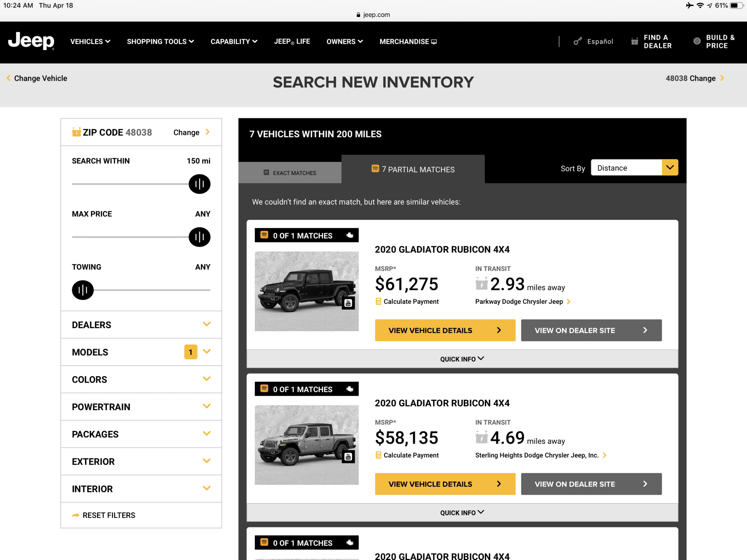Open the black Gladiator Rubicon thumbnail
747x560 pixels.
click(x=307, y=291)
